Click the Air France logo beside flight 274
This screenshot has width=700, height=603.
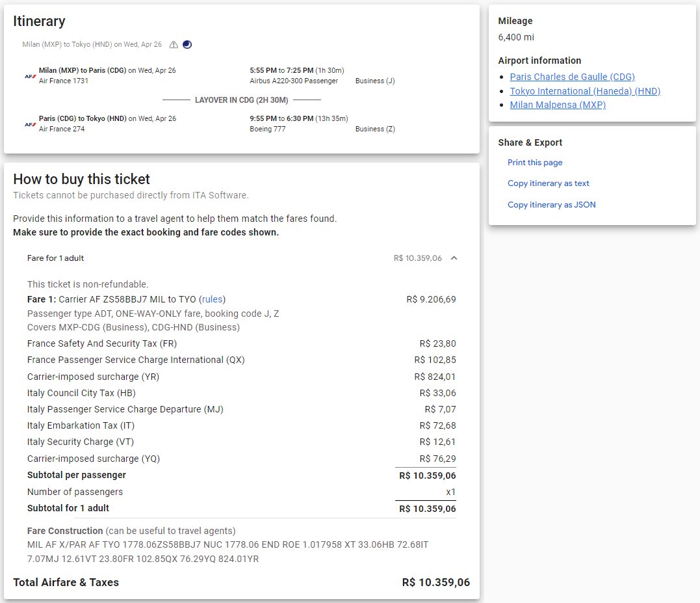31,125
